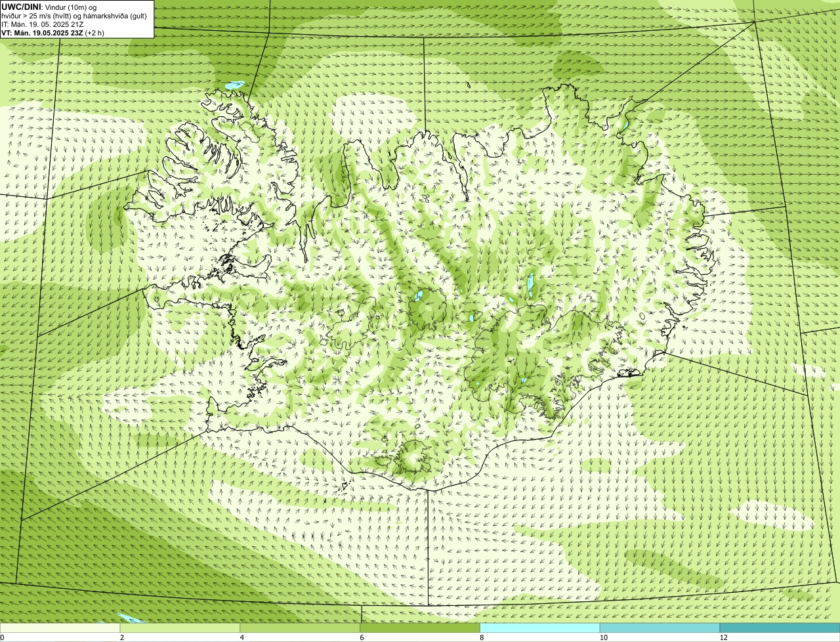Viewport: 840px width, 642px height.
Task: Select the colorbar tick label "6"
Action: point(362,637)
